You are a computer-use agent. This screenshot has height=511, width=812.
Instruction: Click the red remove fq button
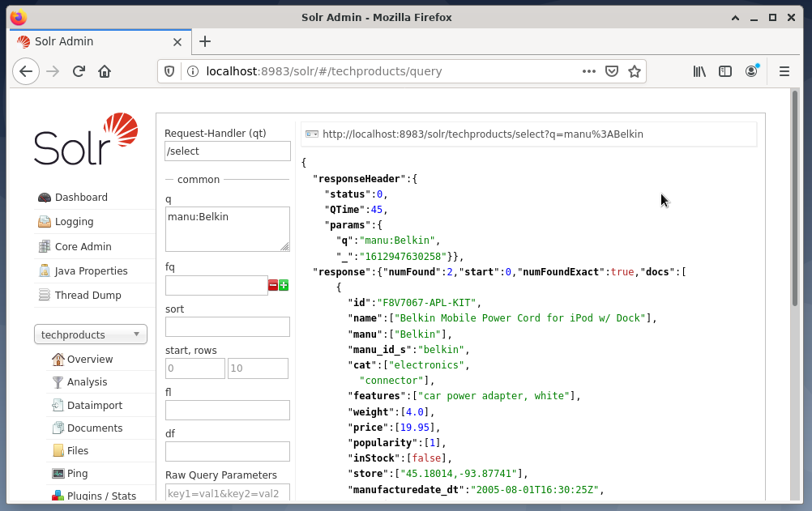pos(273,285)
